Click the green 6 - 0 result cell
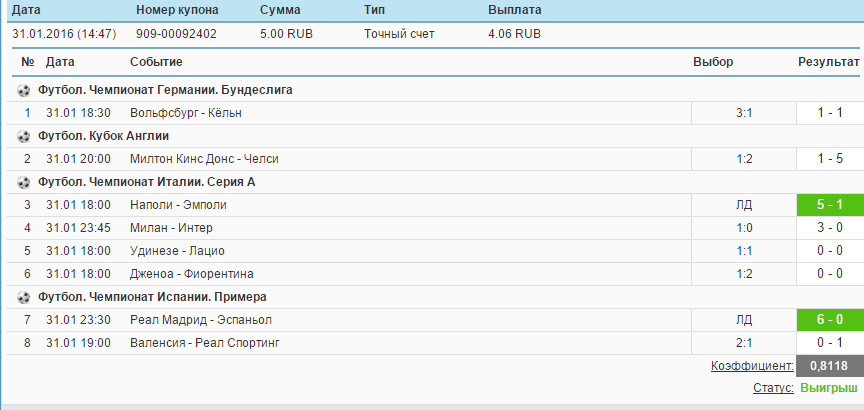 [830, 320]
